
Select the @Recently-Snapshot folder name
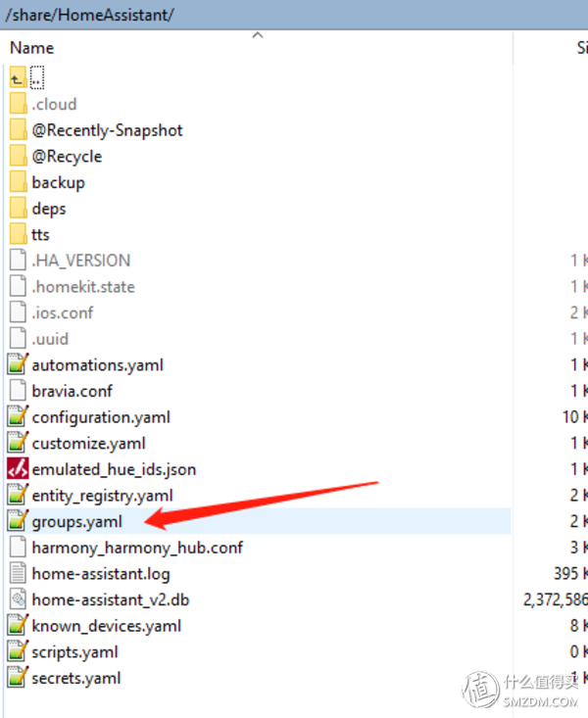(107, 130)
